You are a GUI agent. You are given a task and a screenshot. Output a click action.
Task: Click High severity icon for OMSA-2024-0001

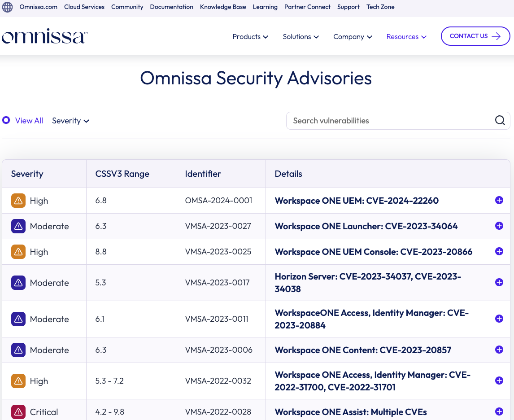coord(18,201)
